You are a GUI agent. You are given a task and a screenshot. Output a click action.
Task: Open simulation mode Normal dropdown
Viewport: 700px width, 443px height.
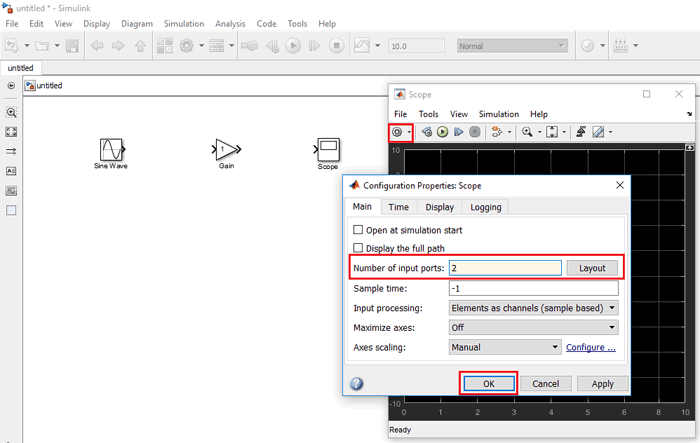(x=512, y=46)
